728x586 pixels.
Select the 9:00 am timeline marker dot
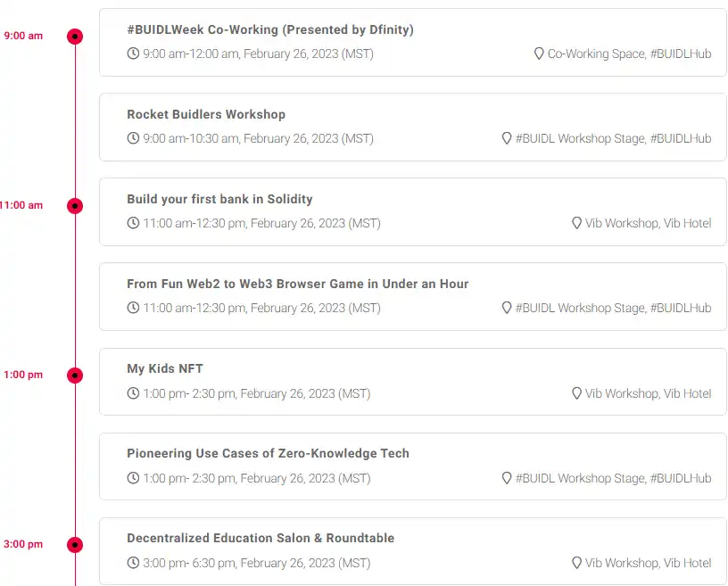(75, 37)
